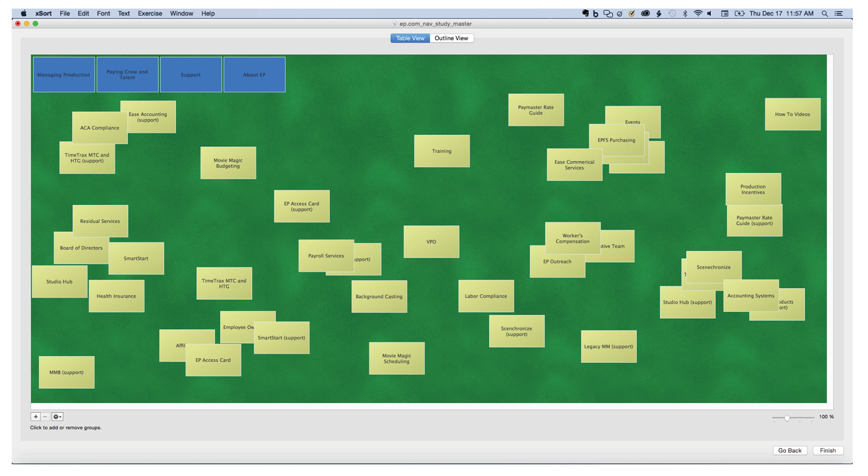The width and height of the screenshot is (868, 476).
Task: Select the Paying Crew and Talent group
Action: click(127, 75)
